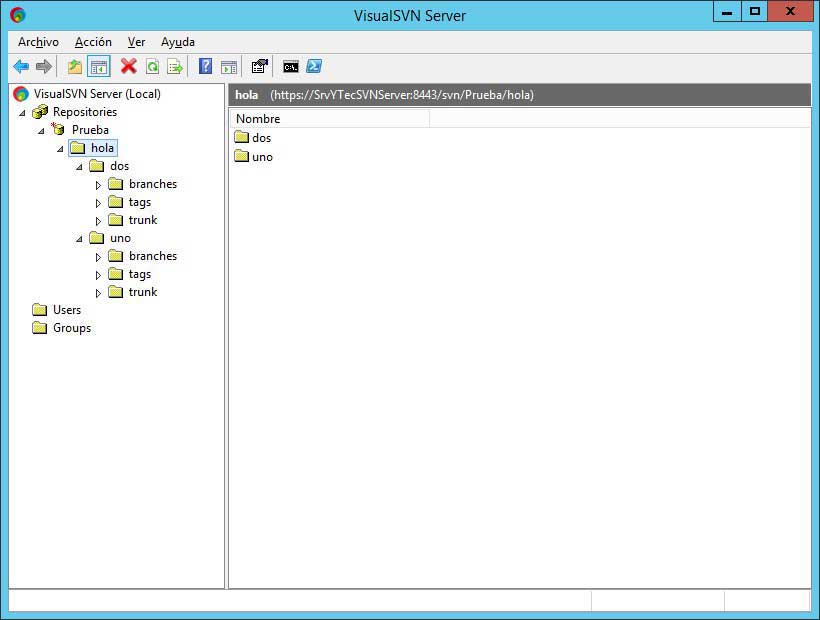820x620 pixels.
Task: Select the Prueba repository
Action: (90, 130)
